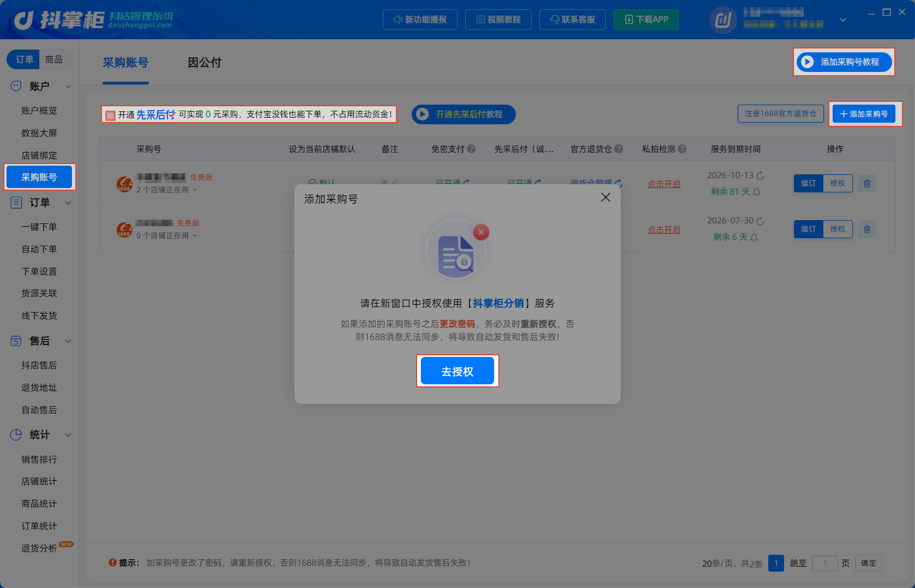Click the + 添加采购号 button
The height and width of the screenshot is (588, 915).
tap(864, 114)
